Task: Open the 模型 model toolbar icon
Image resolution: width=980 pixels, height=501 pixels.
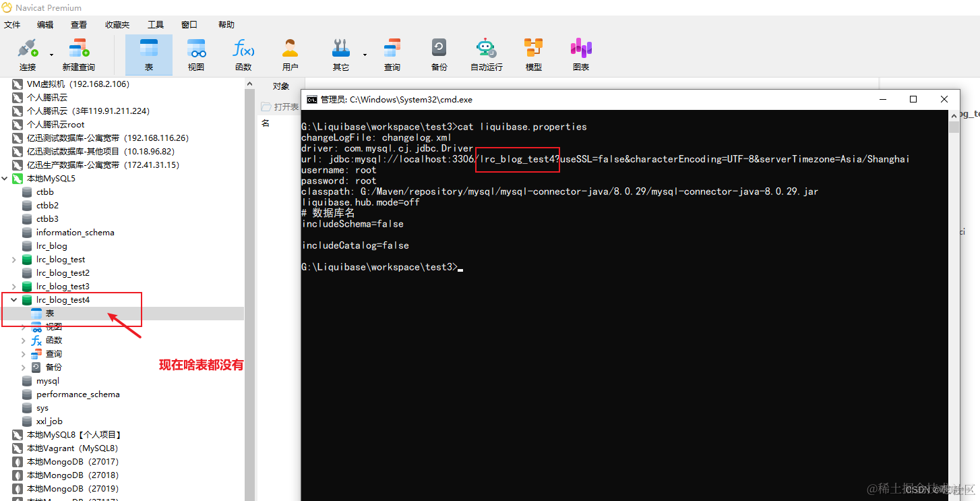Action: [534, 54]
